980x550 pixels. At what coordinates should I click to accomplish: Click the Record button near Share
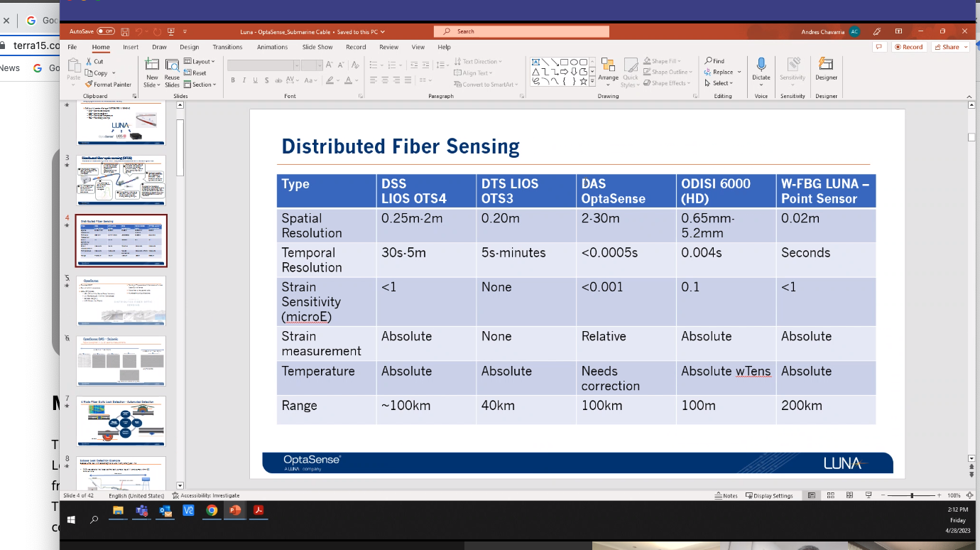[909, 47]
